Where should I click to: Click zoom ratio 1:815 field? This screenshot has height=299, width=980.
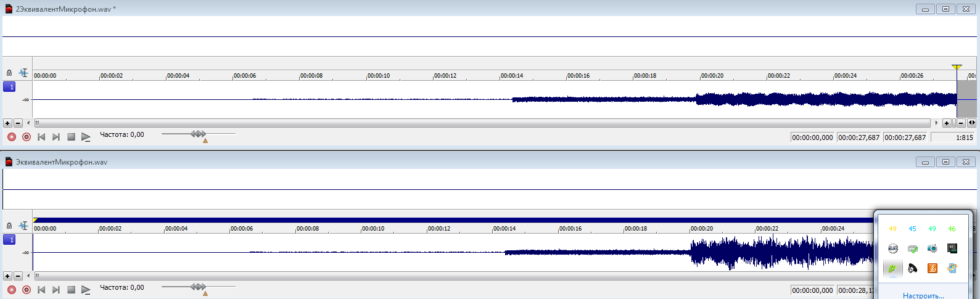[x=953, y=137]
